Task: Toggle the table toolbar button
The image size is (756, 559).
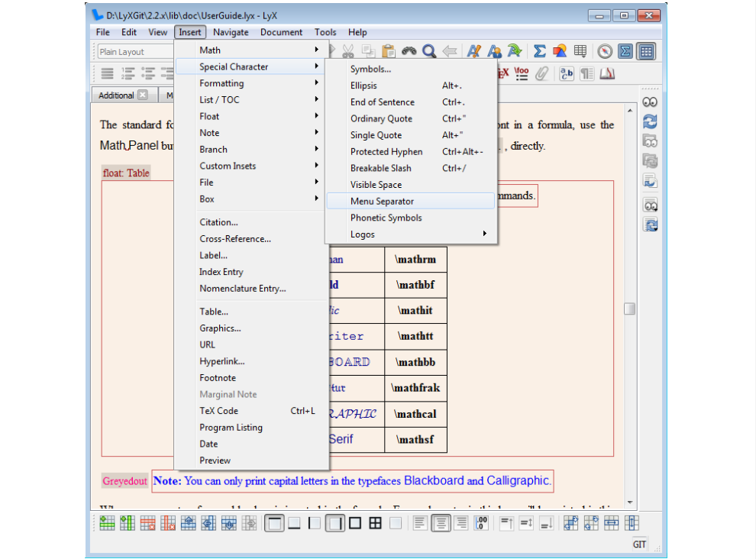Action: (646, 51)
